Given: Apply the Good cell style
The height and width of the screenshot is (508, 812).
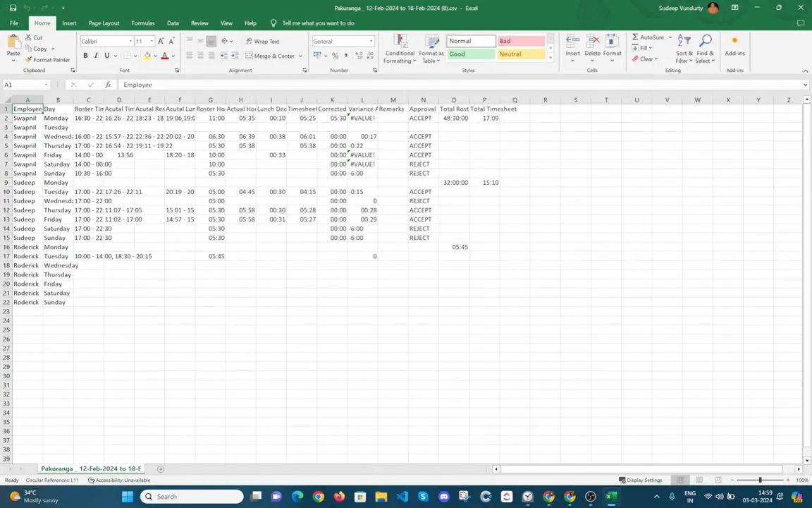Looking at the screenshot, I should tap(471, 54).
